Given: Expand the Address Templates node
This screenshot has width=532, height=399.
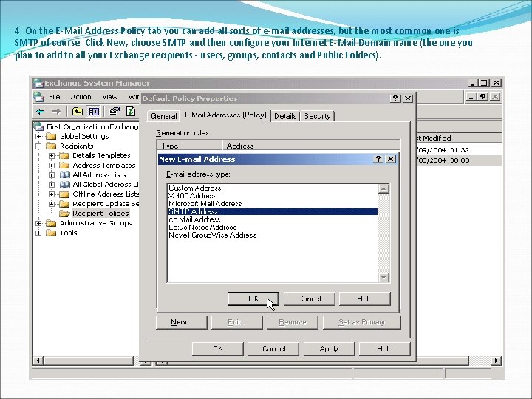Looking at the screenshot, I should (52, 166).
